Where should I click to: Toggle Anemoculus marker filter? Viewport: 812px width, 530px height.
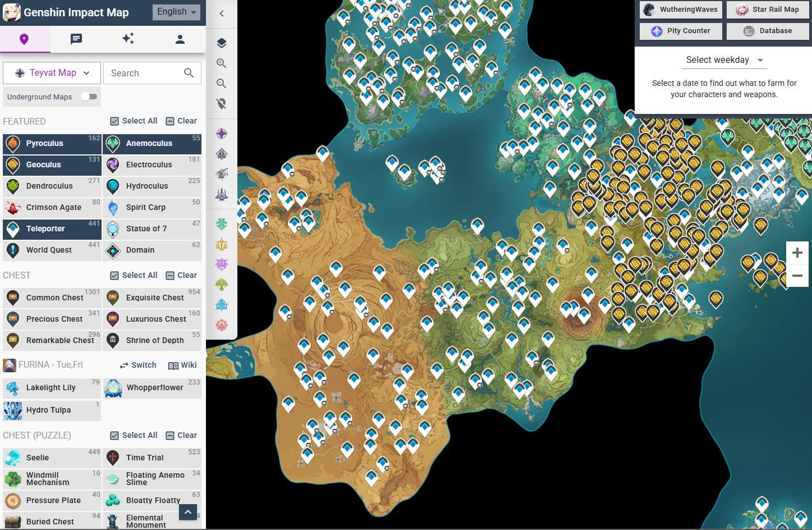tap(152, 144)
